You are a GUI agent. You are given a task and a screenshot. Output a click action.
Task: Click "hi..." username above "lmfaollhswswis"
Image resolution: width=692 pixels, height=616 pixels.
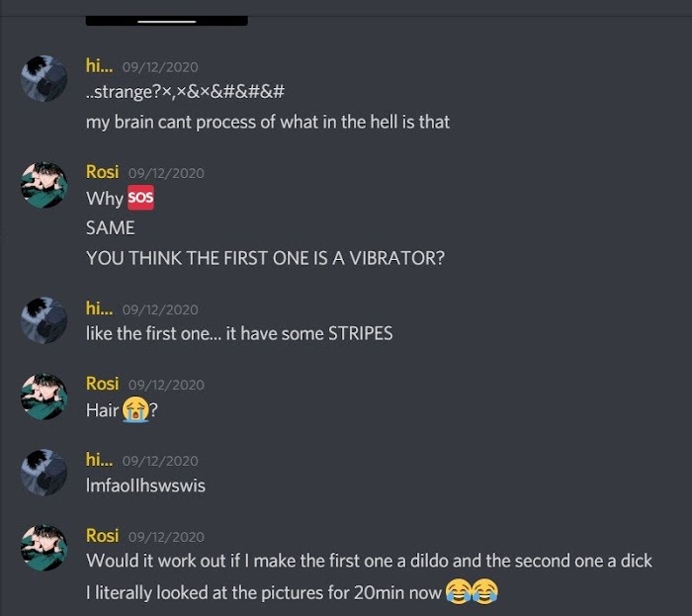99,460
